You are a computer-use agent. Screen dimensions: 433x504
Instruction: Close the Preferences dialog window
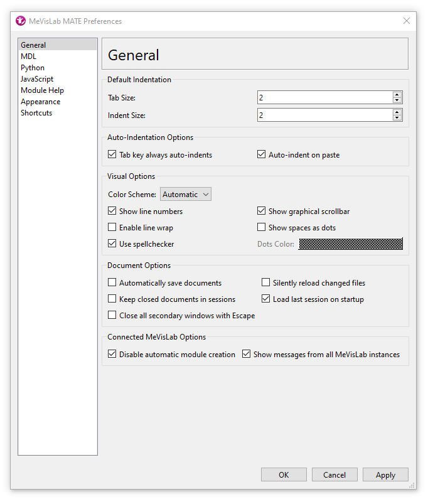click(406, 21)
